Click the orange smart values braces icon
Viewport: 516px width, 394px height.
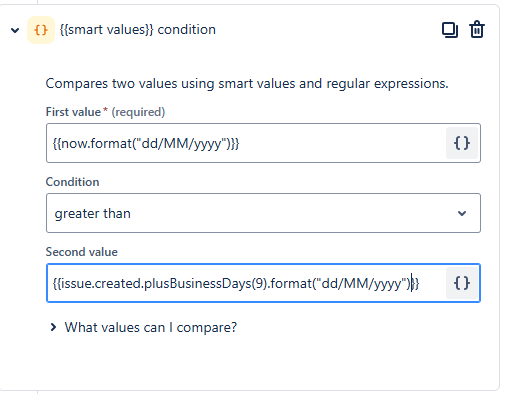[x=41, y=30]
